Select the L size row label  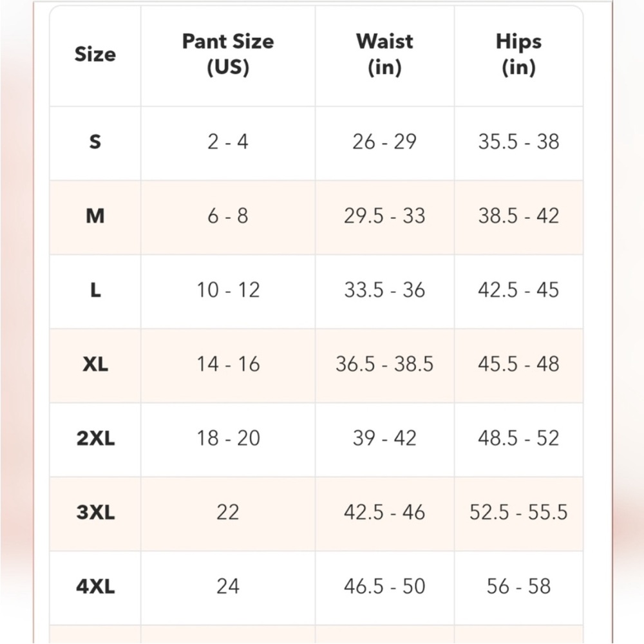95,290
